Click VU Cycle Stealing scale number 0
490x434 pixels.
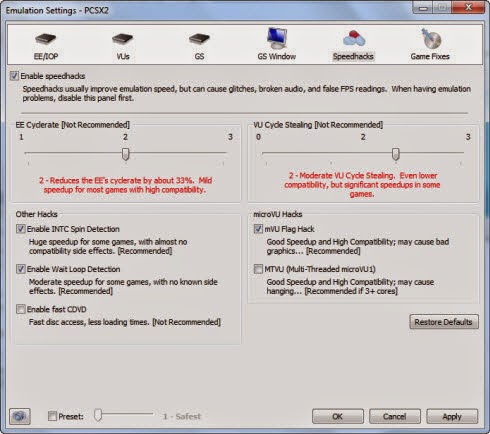coord(258,137)
